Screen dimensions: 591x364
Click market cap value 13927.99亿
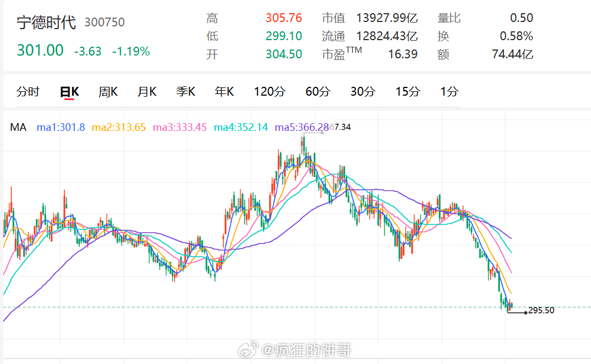coord(387,18)
